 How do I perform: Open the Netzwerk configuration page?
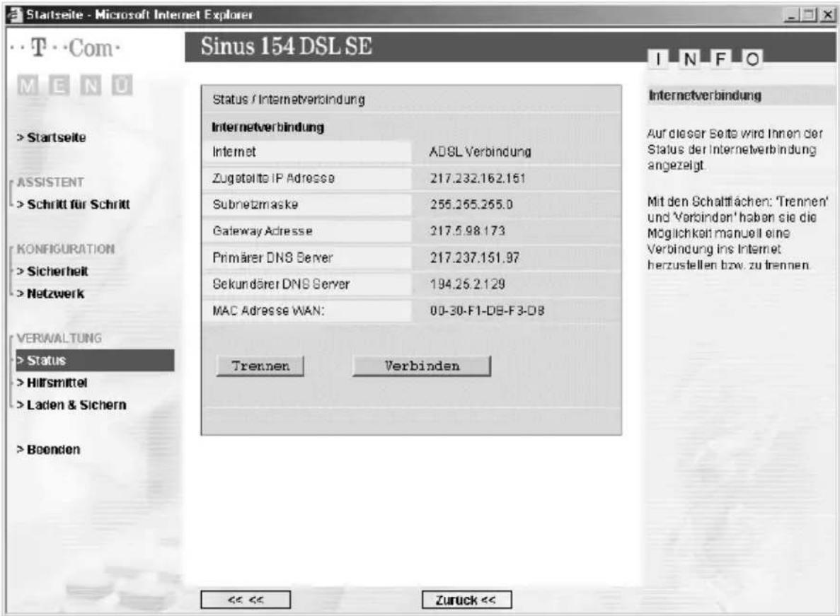[50, 294]
